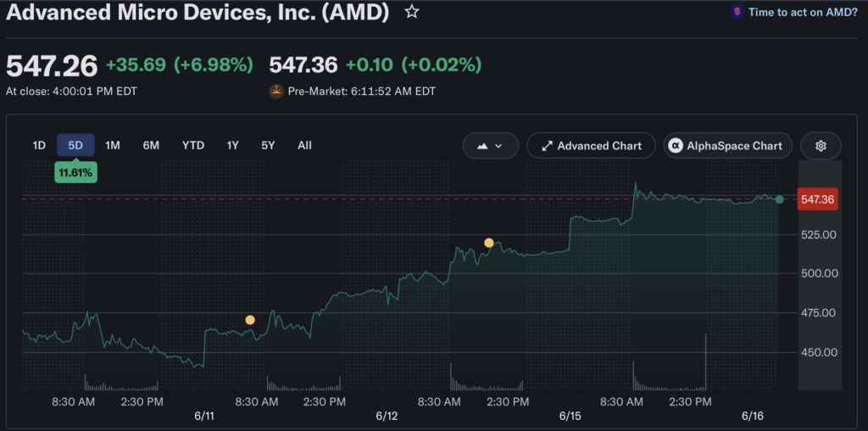Switch to the 6M range
This screenshot has width=868, height=431.
pos(151,146)
